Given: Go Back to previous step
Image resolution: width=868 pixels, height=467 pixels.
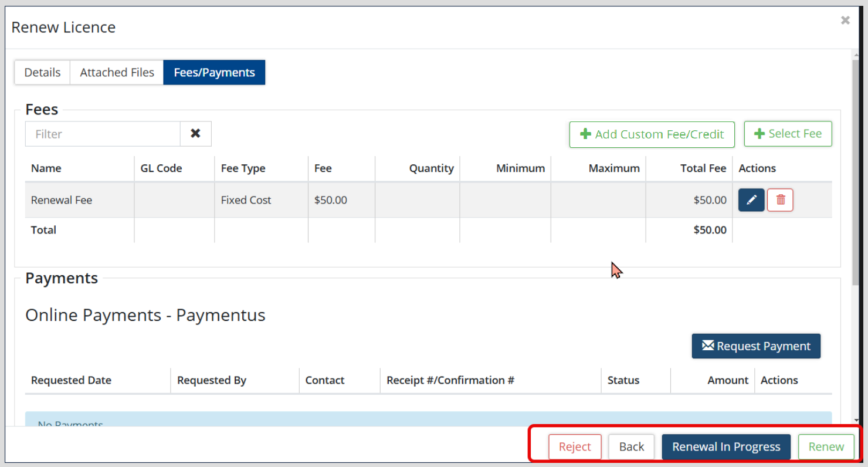Looking at the screenshot, I should (x=631, y=446).
